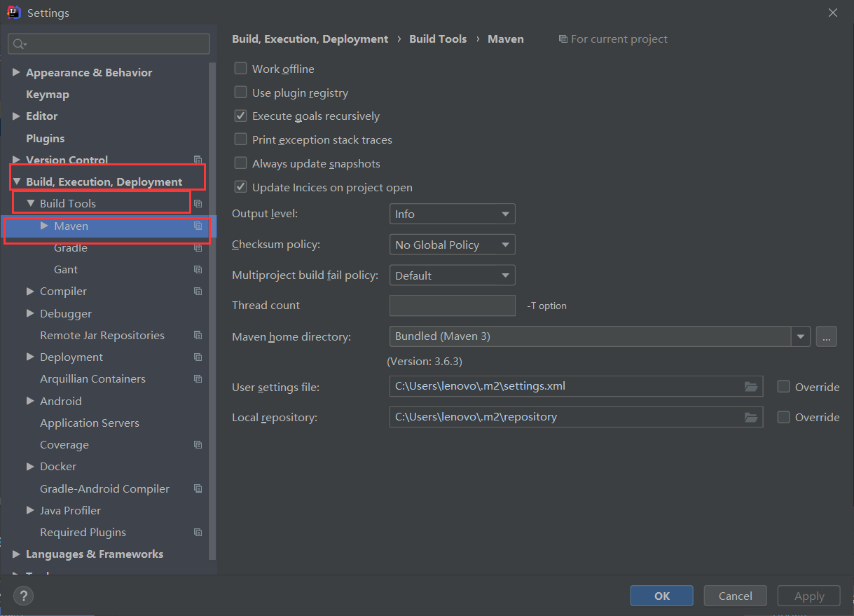Click the project-level icon beside Build Tools
The image size is (854, 616).
click(198, 203)
